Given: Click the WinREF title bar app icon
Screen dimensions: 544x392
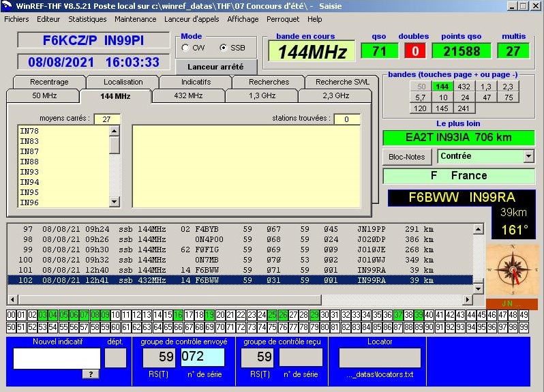Looking at the screenshot, I should 7,5.
